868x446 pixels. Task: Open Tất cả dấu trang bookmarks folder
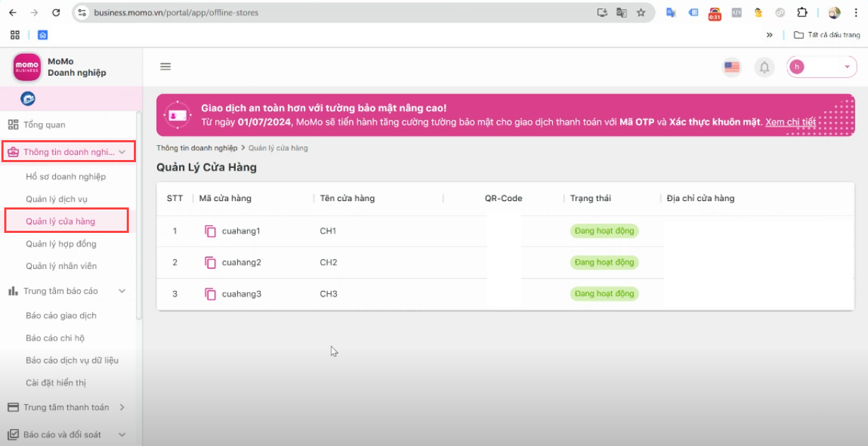827,35
